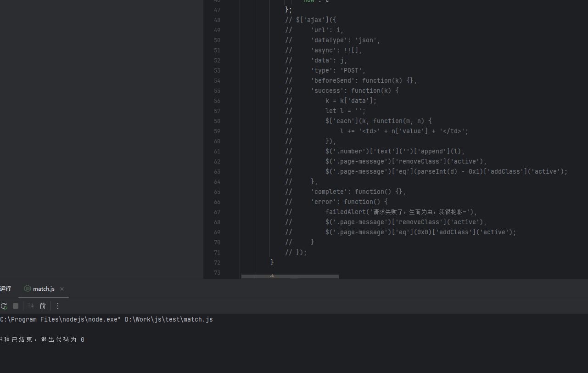Click the 'url': i, comment line

314,30
